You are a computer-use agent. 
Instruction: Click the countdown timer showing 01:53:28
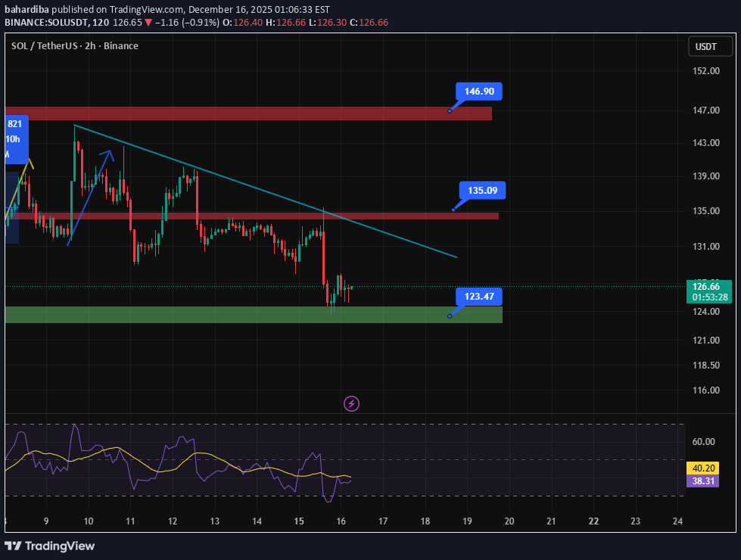click(x=709, y=297)
